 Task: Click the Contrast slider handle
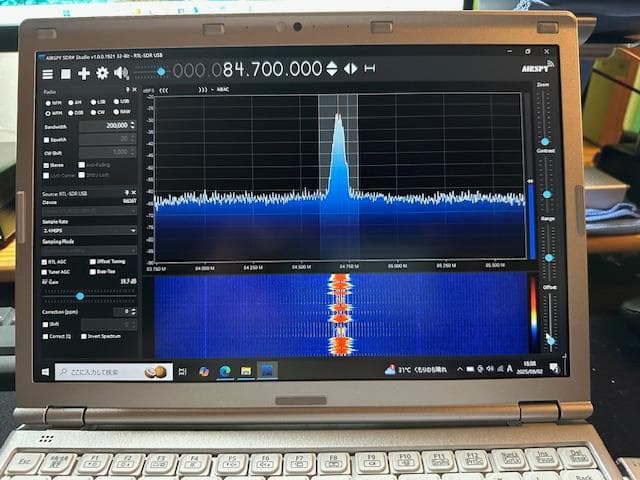pos(547,195)
